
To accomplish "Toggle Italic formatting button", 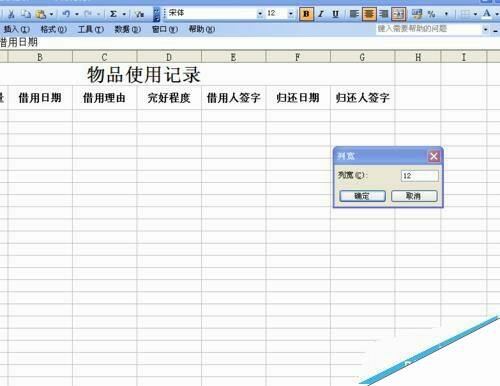I will coord(321,14).
